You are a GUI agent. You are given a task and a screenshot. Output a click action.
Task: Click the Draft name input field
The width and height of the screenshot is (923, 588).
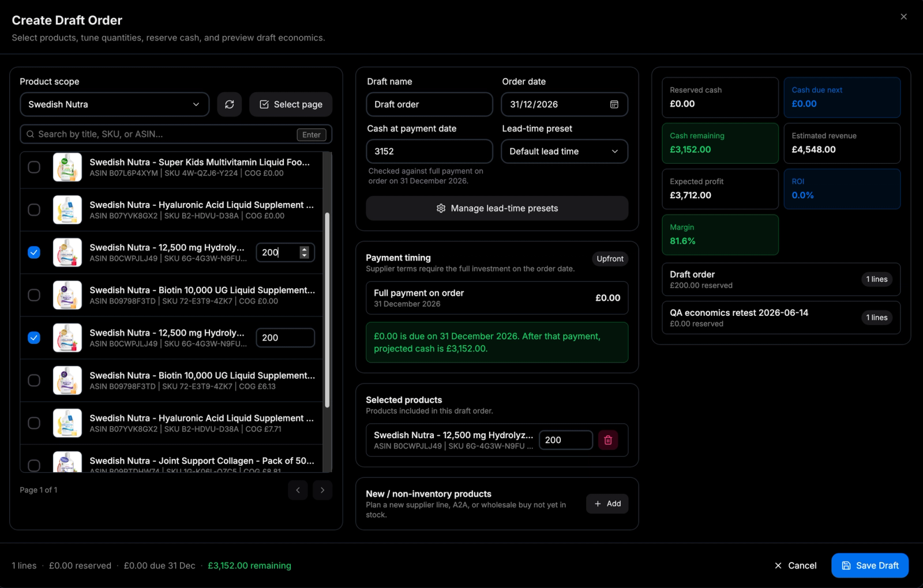pyautogui.click(x=429, y=104)
